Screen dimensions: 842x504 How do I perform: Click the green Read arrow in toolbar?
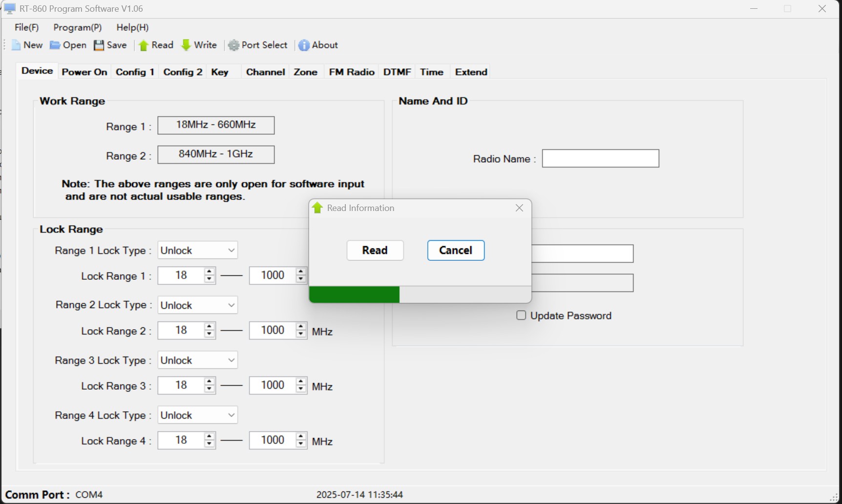(x=144, y=45)
